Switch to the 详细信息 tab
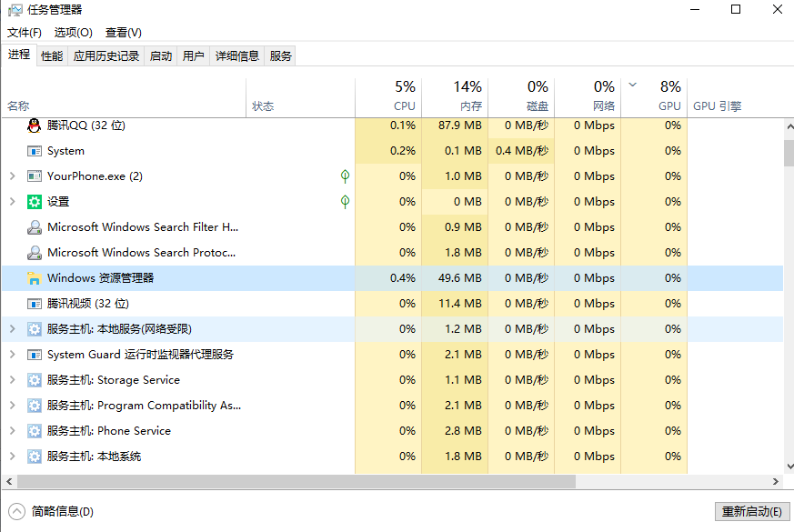794x532 pixels. click(x=237, y=56)
